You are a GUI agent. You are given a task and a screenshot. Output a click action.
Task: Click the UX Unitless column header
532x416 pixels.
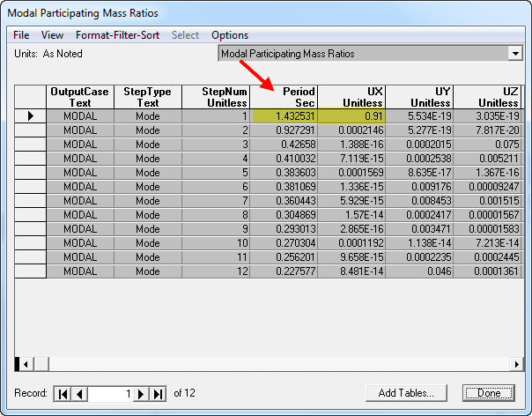click(x=351, y=97)
